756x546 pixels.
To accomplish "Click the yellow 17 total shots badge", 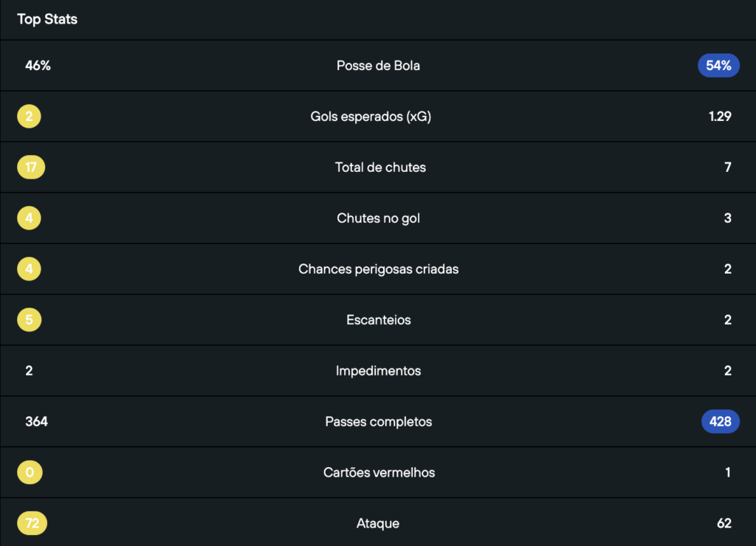I will coord(31,167).
